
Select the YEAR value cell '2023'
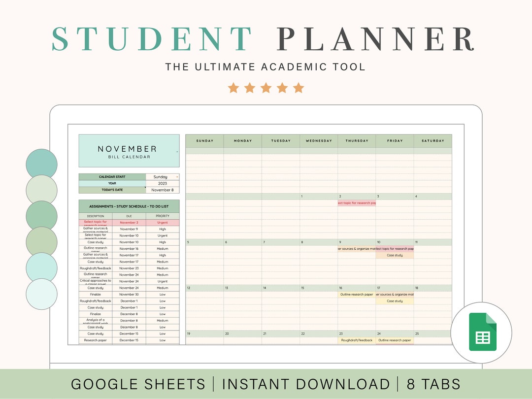[163, 183]
